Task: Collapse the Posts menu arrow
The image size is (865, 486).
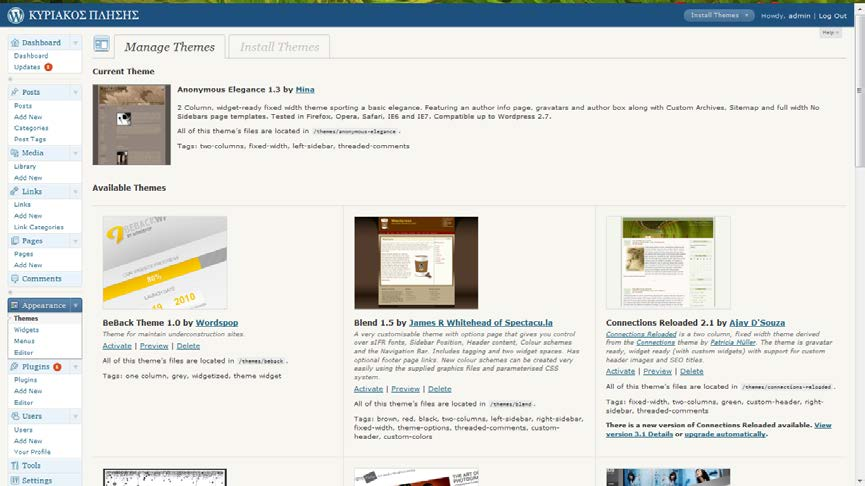Action: click(76, 92)
